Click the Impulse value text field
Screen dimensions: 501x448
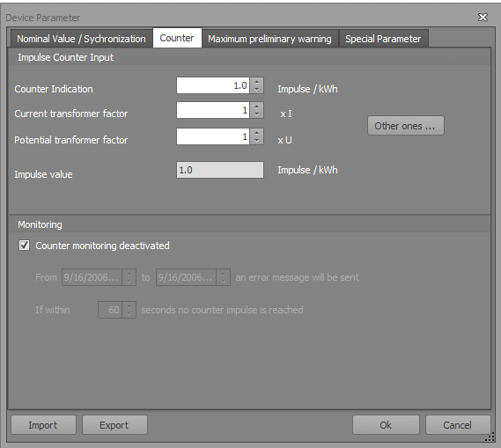[x=220, y=170]
